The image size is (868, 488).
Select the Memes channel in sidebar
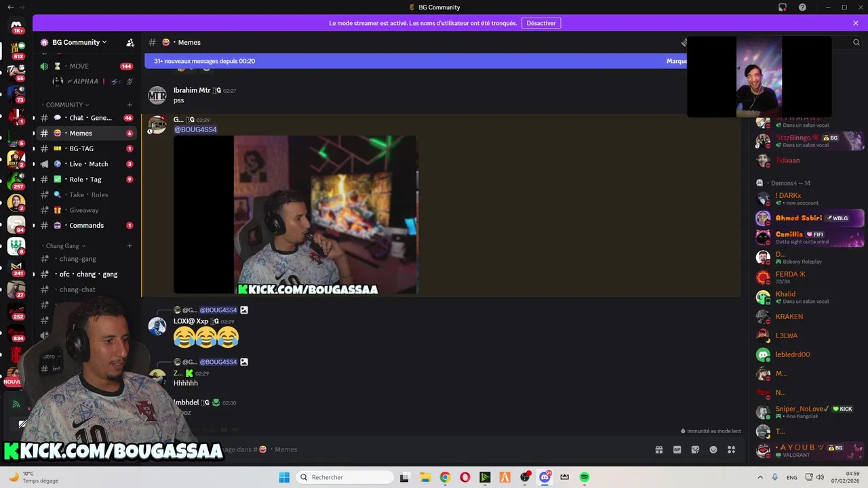pyautogui.click(x=86, y=134)
